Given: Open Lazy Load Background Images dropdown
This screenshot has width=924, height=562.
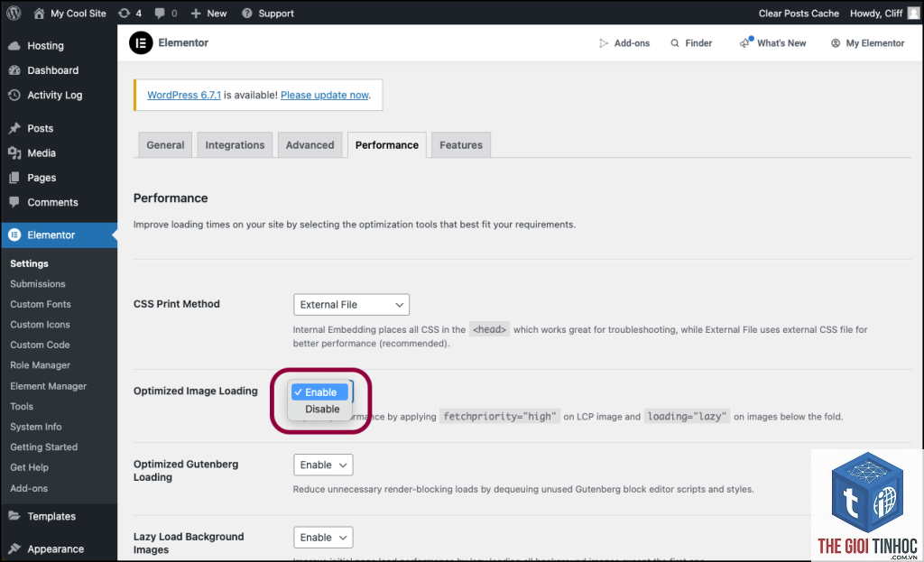Looking at the screenshot, I should tap(323, 538).
